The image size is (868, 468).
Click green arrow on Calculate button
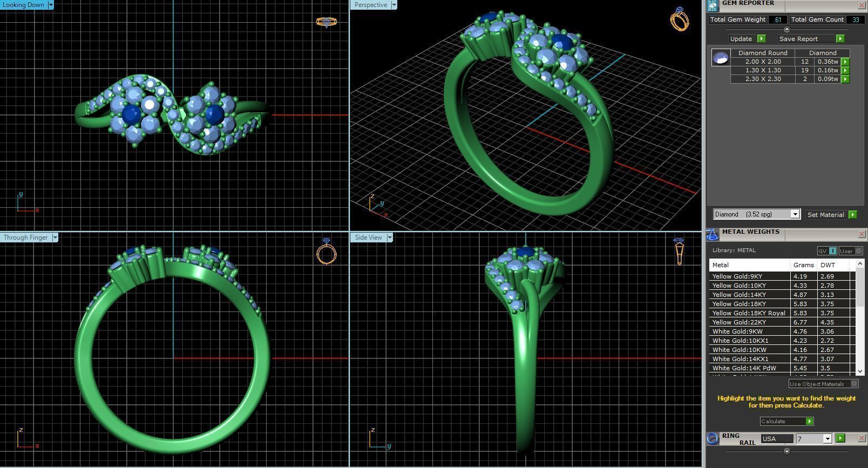pos(809,421)
